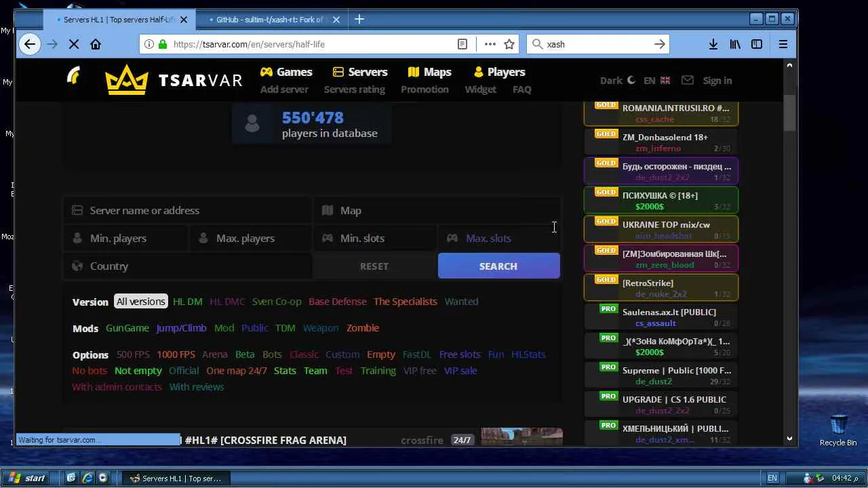Reset the server search filters
This screenshot has width=868, height=488.
374,266
